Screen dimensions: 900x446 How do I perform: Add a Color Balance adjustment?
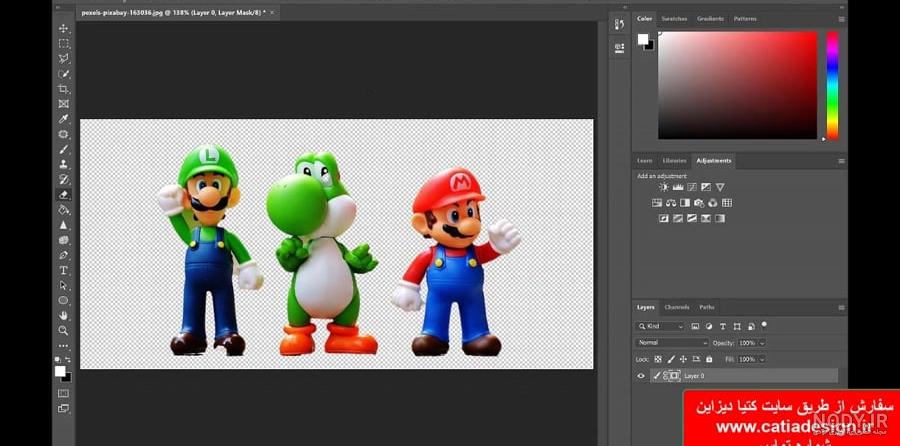tap(671, 203)
